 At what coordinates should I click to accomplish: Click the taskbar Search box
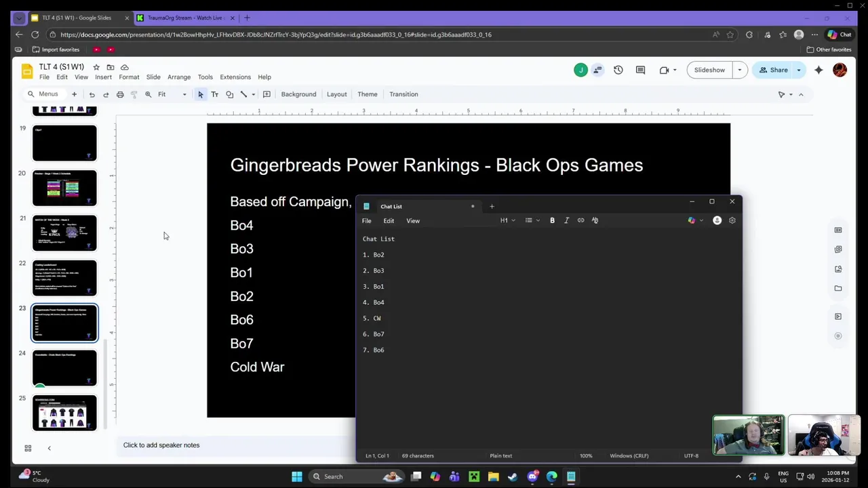click(357, 476)
